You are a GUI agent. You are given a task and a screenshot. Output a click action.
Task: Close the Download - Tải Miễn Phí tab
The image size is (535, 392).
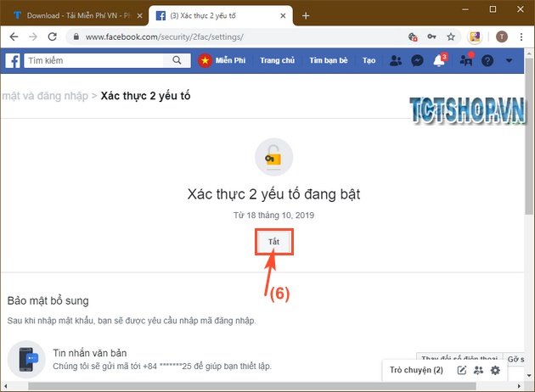(139, 15)
